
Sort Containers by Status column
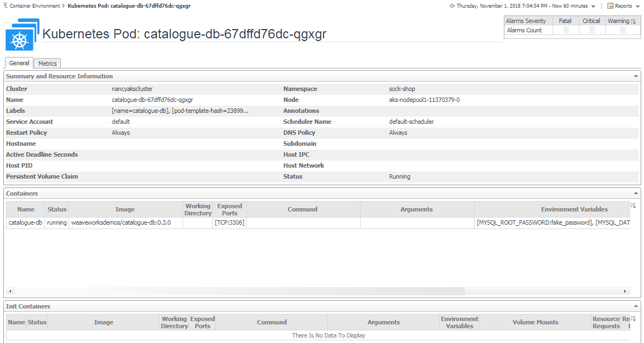point(56,209)
